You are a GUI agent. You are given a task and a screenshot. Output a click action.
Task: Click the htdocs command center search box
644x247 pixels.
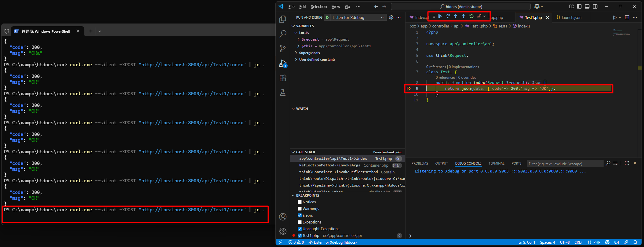(461, 6)
